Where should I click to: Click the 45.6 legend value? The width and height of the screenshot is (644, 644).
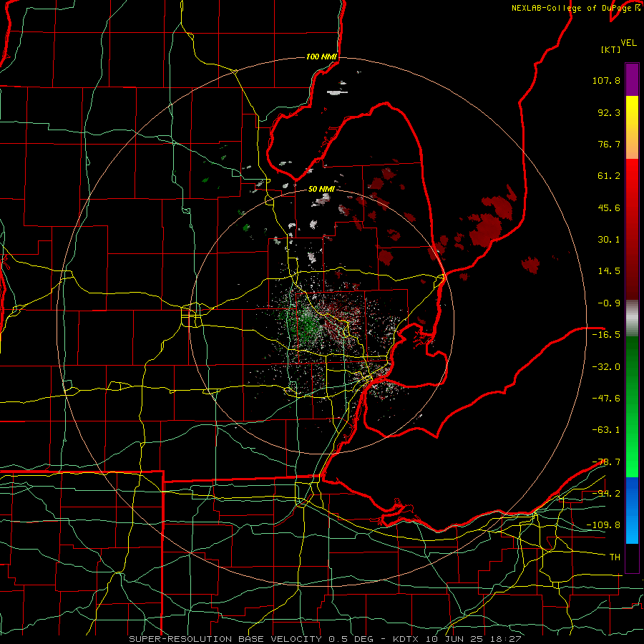(609, 208)
